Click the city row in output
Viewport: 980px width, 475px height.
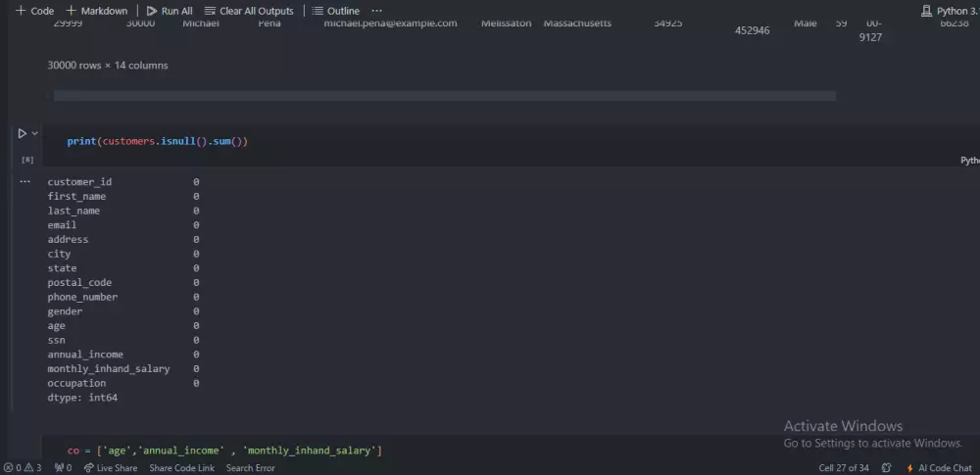[x=123, y=254]
